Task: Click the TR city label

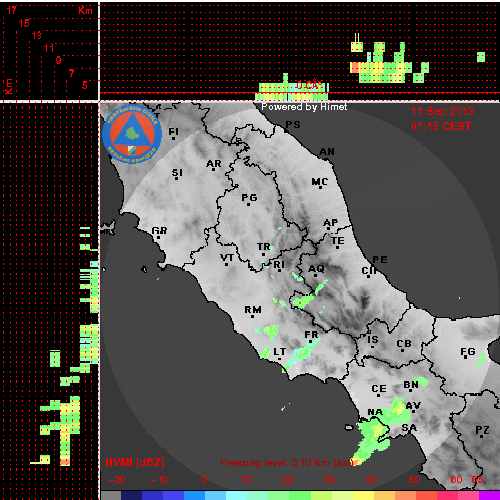Action: (x=264, y=247)
